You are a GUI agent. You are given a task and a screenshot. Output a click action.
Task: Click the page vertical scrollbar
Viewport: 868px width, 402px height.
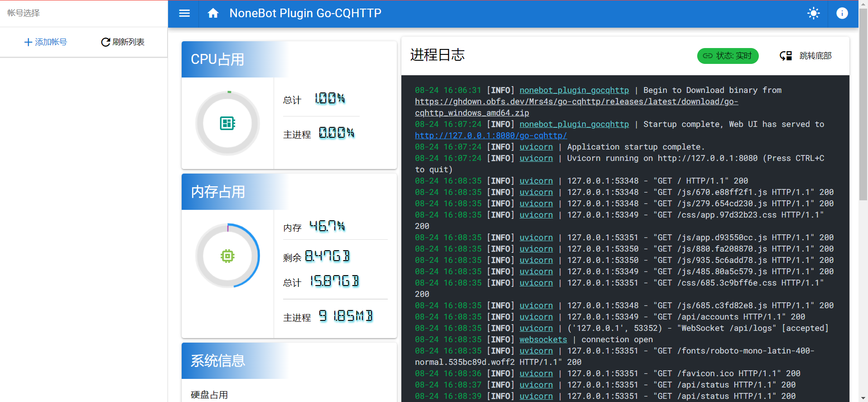click(x=863, y=104)
